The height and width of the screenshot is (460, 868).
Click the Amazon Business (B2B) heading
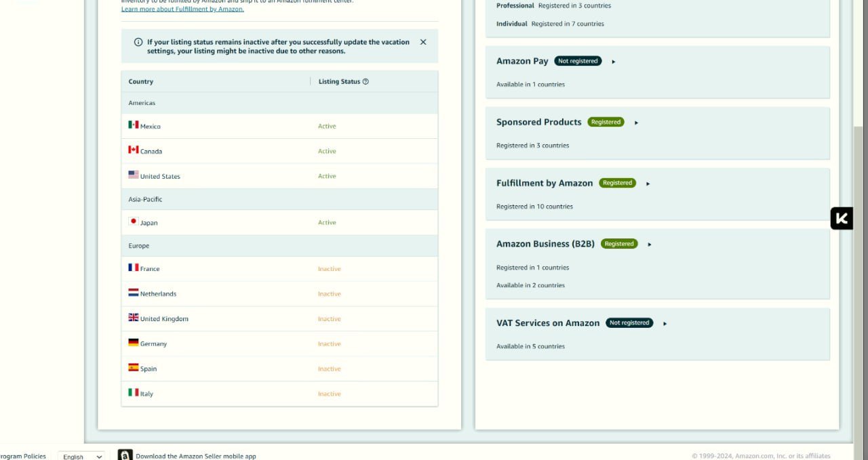coord(545,244)
